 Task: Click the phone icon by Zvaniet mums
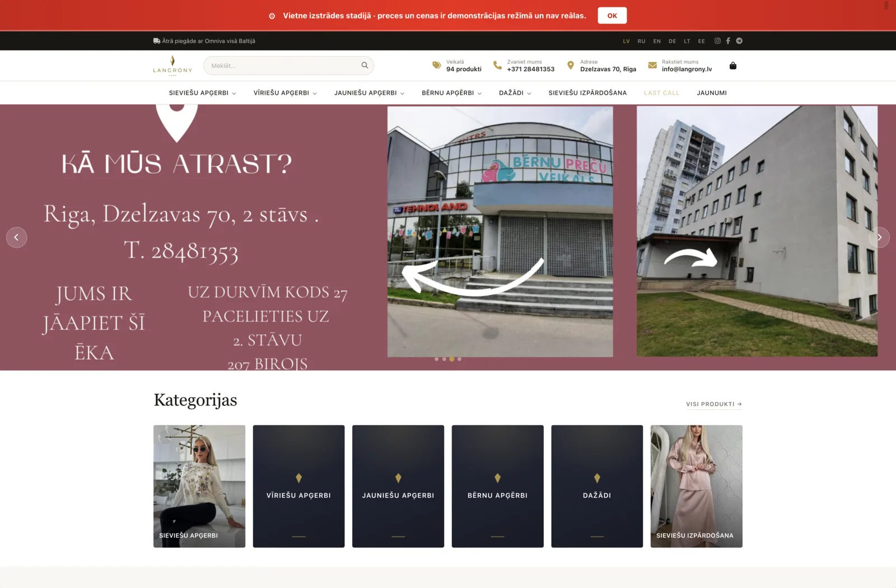coord(497,66)
